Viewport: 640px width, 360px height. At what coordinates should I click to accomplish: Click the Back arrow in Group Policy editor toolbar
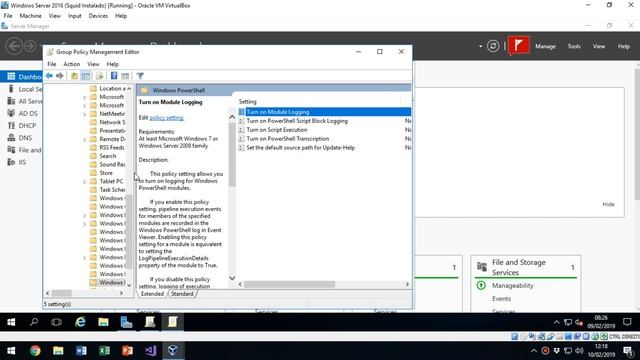coord(49,76)
